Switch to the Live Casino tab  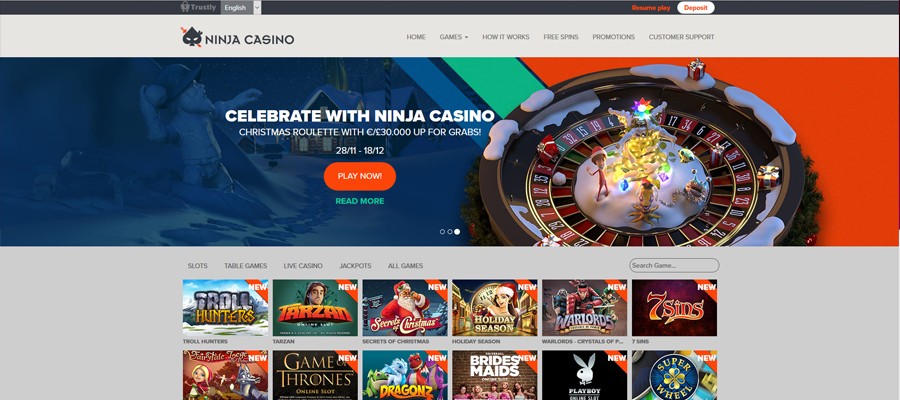(x=303, y=266)
